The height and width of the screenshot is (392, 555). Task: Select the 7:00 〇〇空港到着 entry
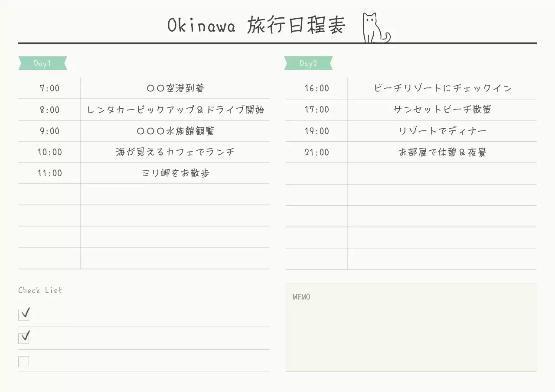175,88
